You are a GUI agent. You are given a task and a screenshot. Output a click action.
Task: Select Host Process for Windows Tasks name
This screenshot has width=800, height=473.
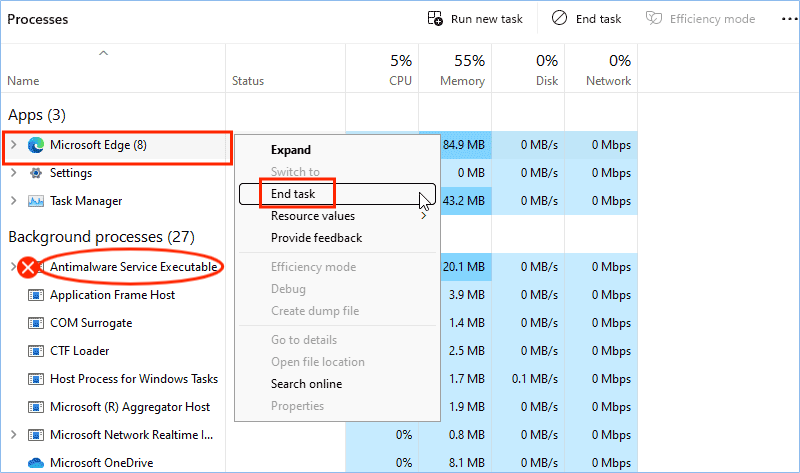134,379
